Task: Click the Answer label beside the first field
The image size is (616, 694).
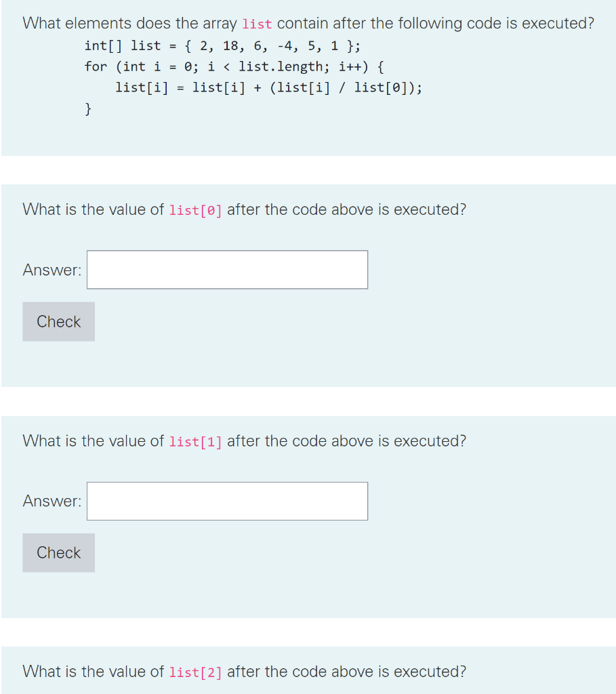Action: tap(51, 269)
